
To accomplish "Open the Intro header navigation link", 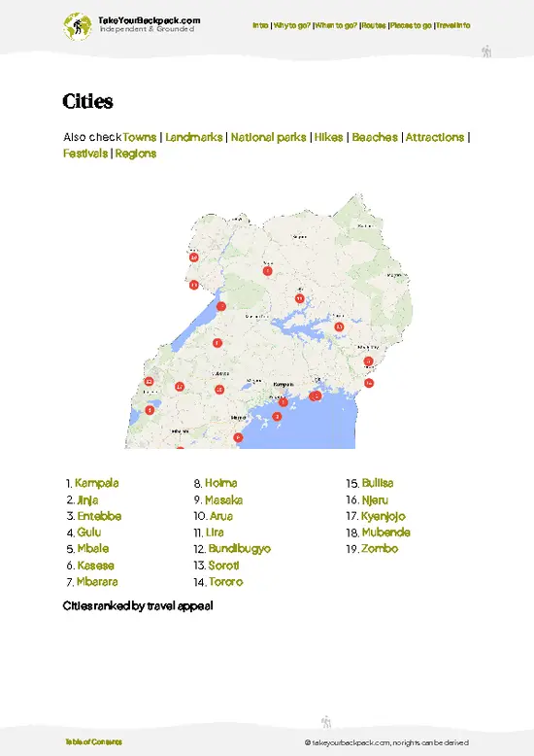I will click(260, 25).
